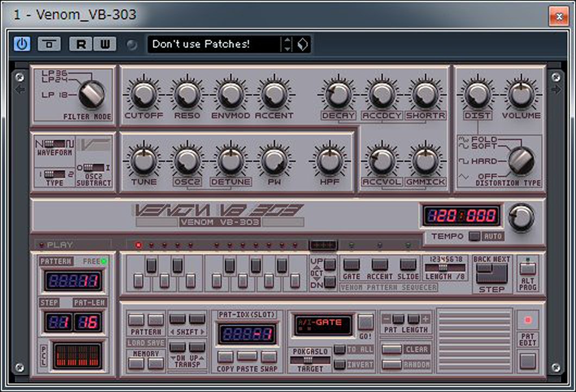Flip the WAVEFORM switch

tap(55, 143)
